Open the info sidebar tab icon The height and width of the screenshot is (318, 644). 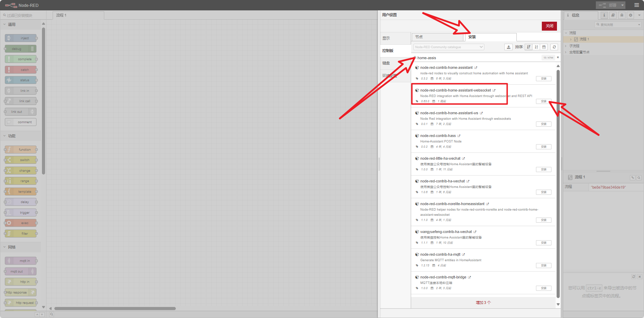[604, 15]
